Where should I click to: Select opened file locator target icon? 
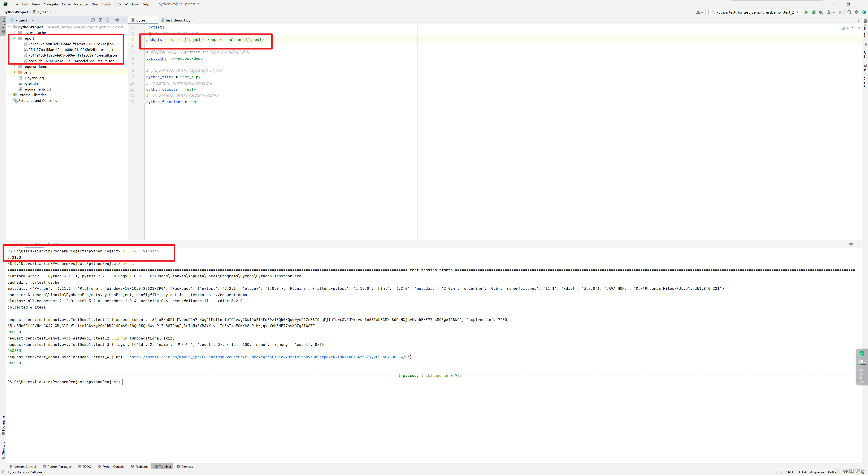(x=93, y=20)
